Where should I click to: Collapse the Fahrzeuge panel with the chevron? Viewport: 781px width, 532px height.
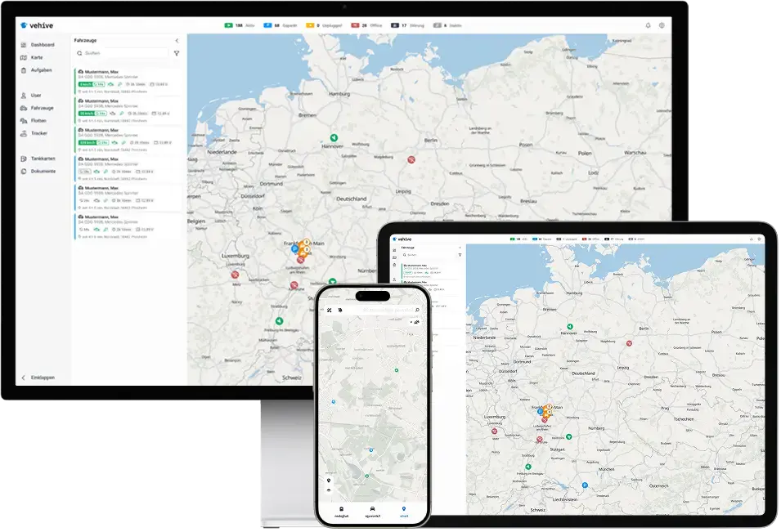click(x=177, y=42)
